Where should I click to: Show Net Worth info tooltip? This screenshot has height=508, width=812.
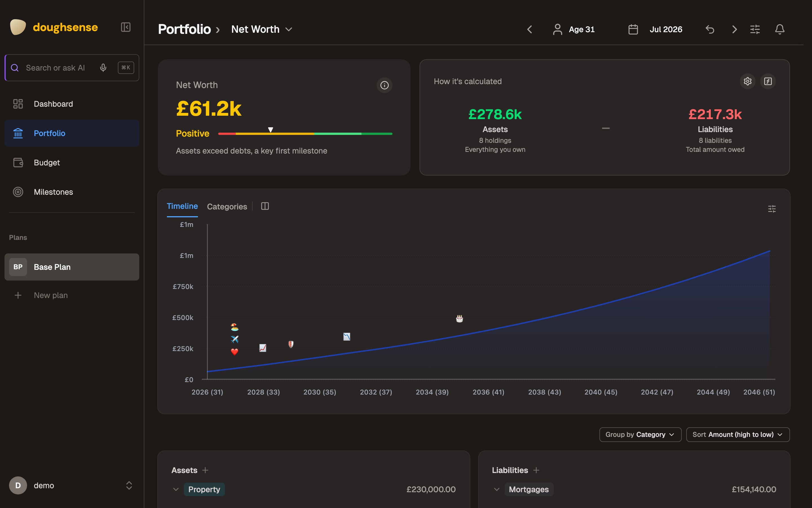point(384,85)
